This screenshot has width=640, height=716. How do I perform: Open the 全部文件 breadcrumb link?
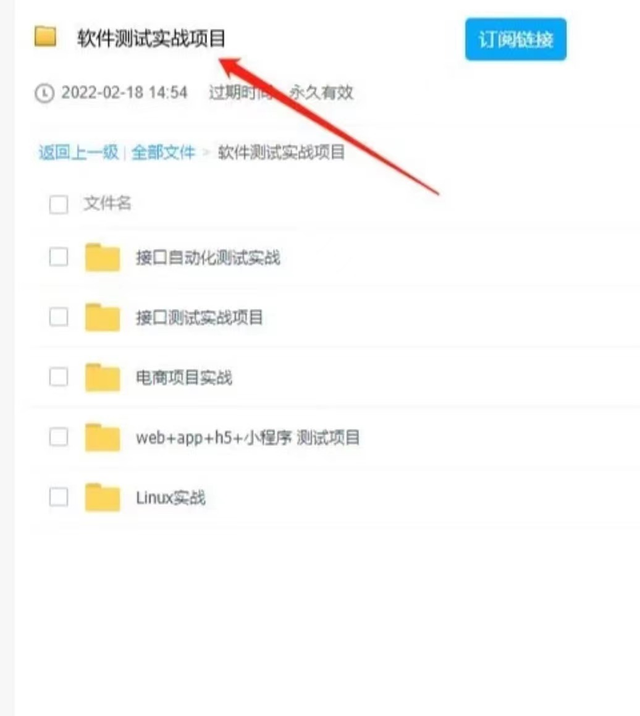point(163,152)
